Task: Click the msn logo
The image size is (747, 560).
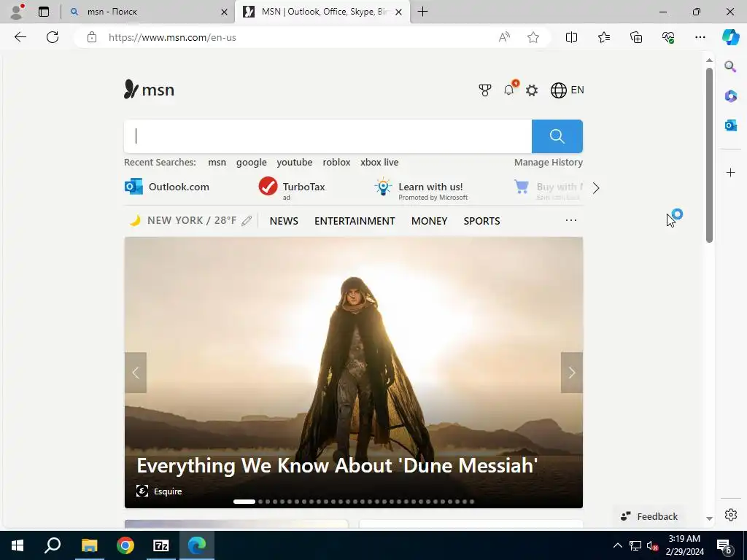Action: [149, 90]
